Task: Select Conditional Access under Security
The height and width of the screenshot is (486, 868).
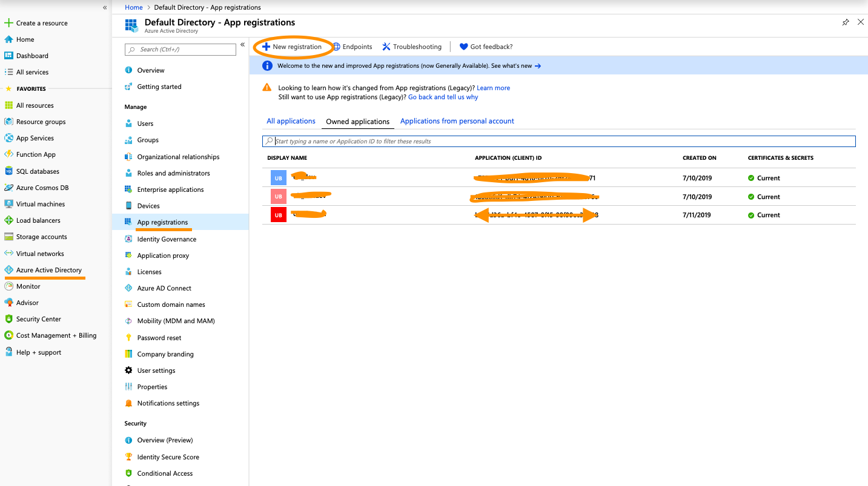Action: click(x=165, y=473)
